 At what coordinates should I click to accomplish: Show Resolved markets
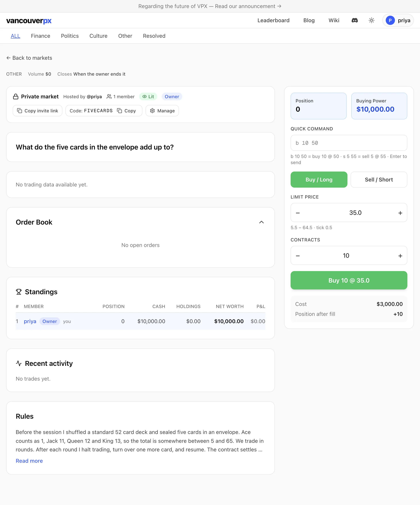click(x=154, y=36)
